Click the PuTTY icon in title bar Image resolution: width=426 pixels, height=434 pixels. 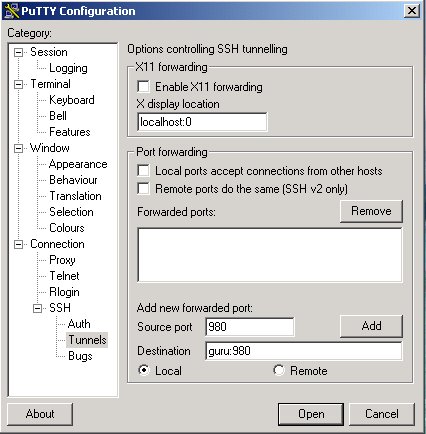click(x=12, y=11)
